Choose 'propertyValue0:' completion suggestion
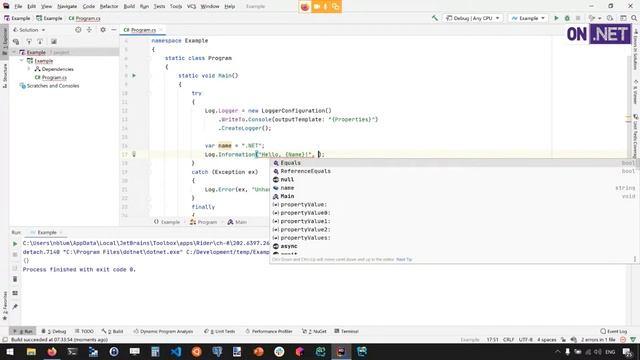This screenshot has height=360, width=640. pos(453,213)
